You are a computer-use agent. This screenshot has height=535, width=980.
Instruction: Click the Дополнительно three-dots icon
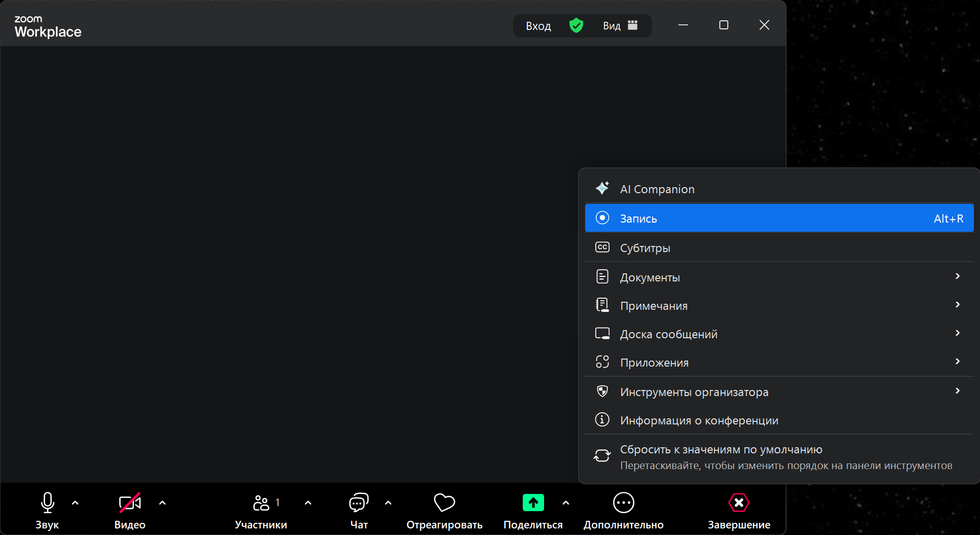click(623, 503)
